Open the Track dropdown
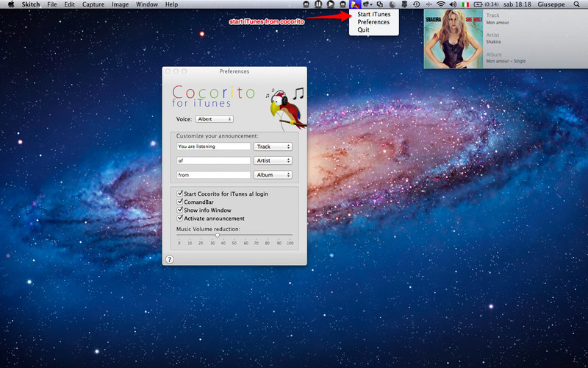The height and width of the screenshot is (368, 588). click(x=273, y=146)
